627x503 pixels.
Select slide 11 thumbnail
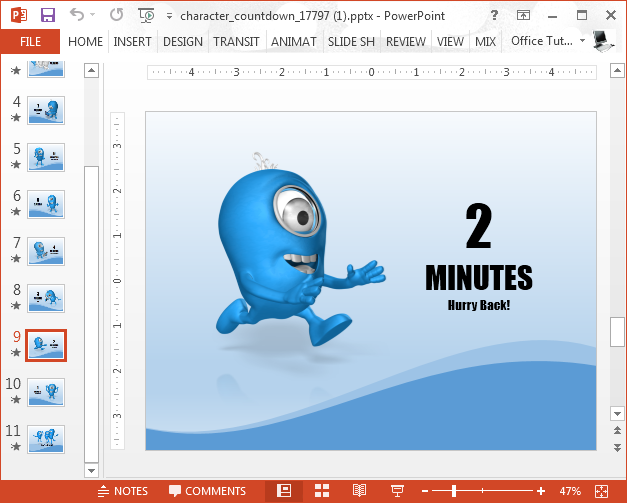coord(46,439)
